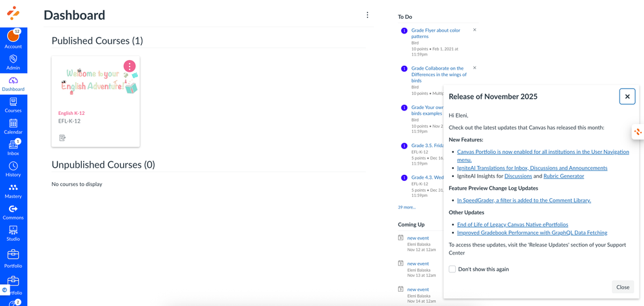Open the English K-12 gradebook icon
Viewport: 644px width, 306px height.
[63, 138]
